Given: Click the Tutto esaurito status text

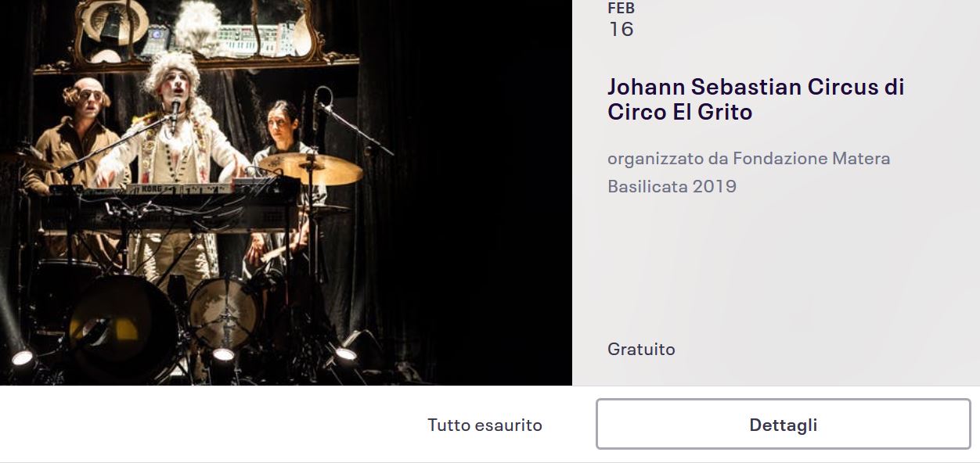Looking at the screenshot, I should tap(485, 425).
